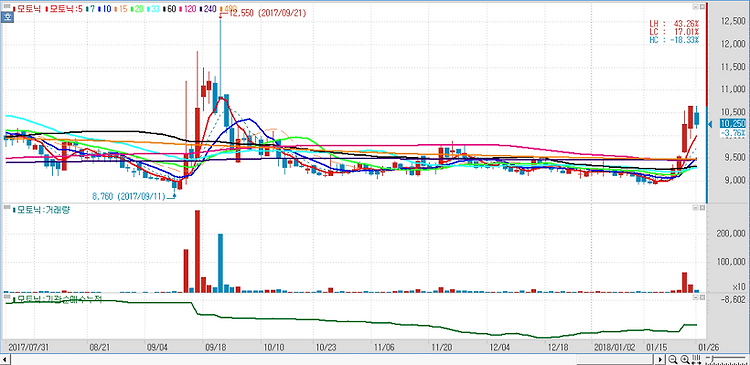Maximize the volume (거래량) pane
This screenshot has height=365, width=750.
[x=702, y=208]
